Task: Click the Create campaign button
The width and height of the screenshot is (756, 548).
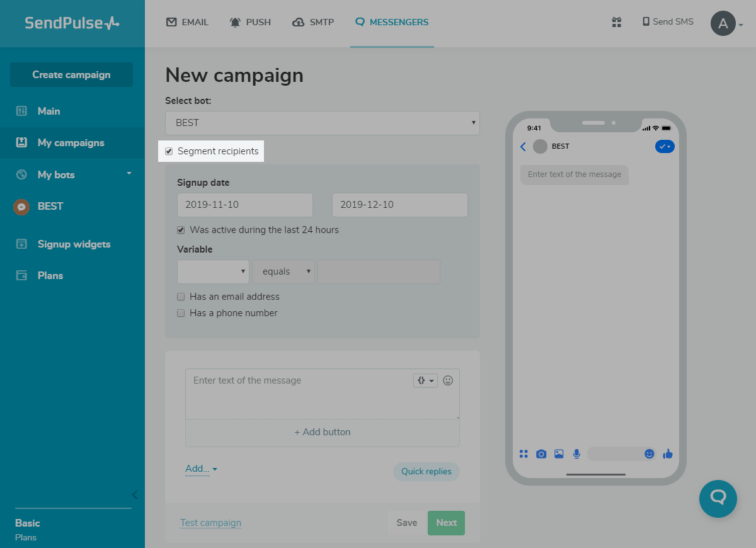Action: 71,74
